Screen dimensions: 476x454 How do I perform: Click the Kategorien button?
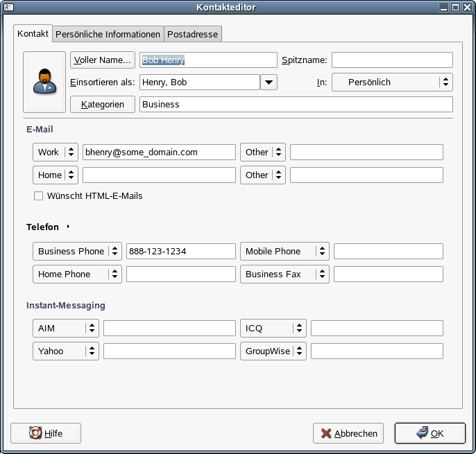point(103,105)
